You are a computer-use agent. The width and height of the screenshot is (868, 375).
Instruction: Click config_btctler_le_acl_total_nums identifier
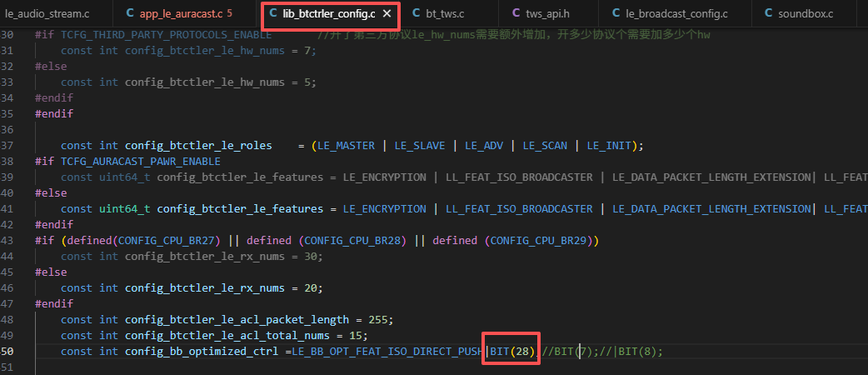coord(227,336)
